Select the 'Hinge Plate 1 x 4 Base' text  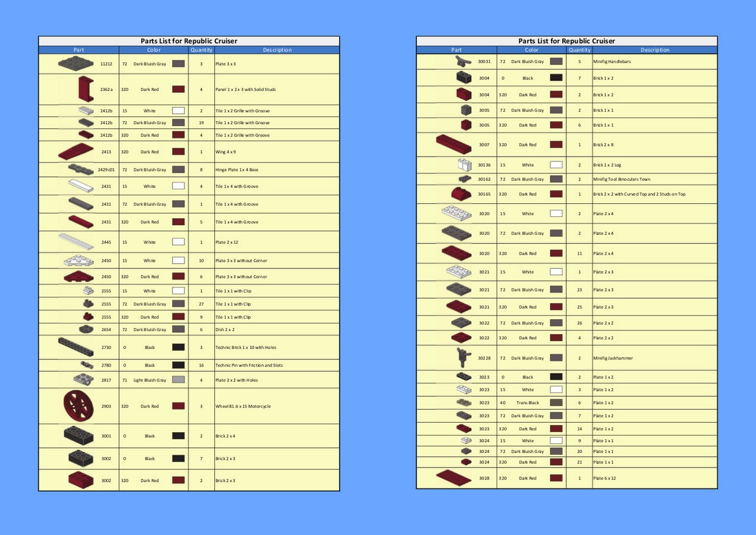click(x=236, y=170)
